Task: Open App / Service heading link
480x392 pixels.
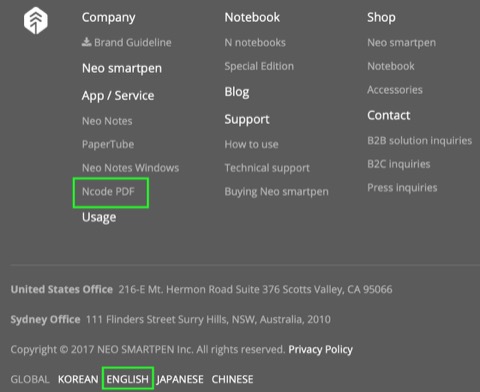Action: tap(118, 96)
